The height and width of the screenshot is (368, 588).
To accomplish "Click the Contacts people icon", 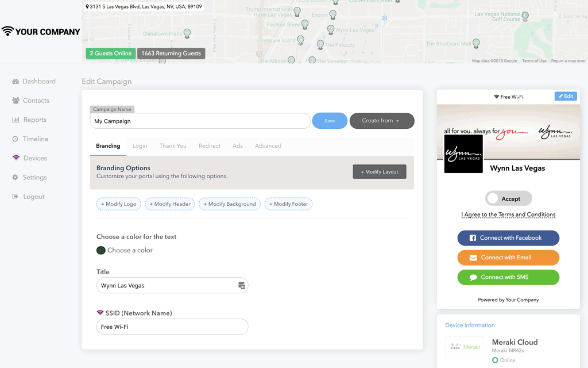I will click(x=16, y=101).
